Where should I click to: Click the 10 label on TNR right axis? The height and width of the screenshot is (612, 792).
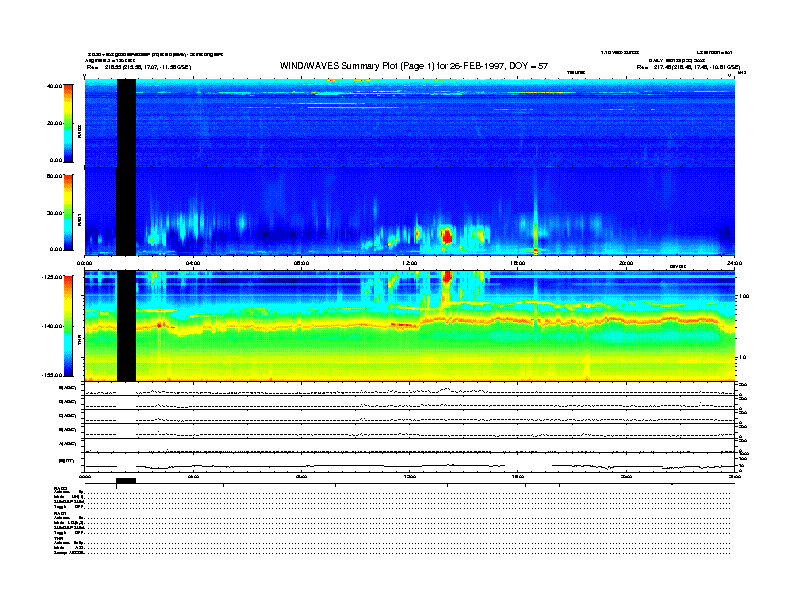coord(742,358)
